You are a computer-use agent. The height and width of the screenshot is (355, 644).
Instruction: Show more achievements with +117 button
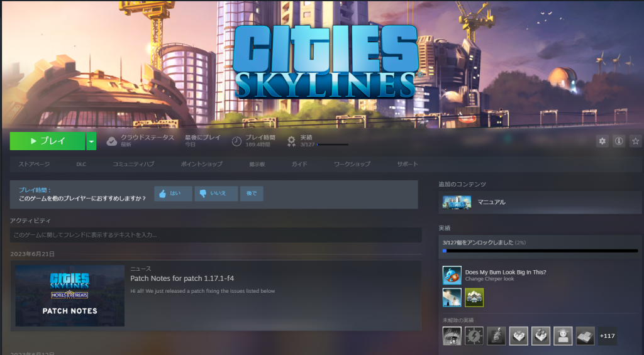tap(607, 336)
